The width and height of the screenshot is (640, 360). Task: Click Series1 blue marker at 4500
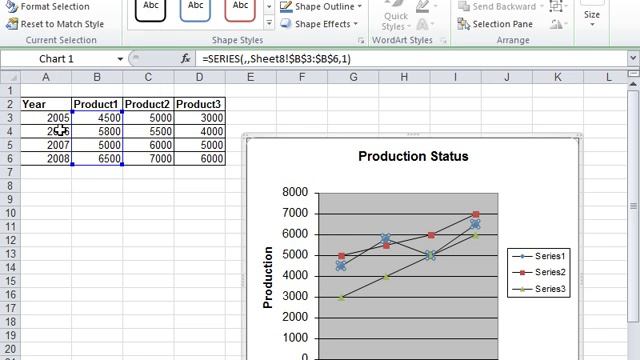point(341,266)
